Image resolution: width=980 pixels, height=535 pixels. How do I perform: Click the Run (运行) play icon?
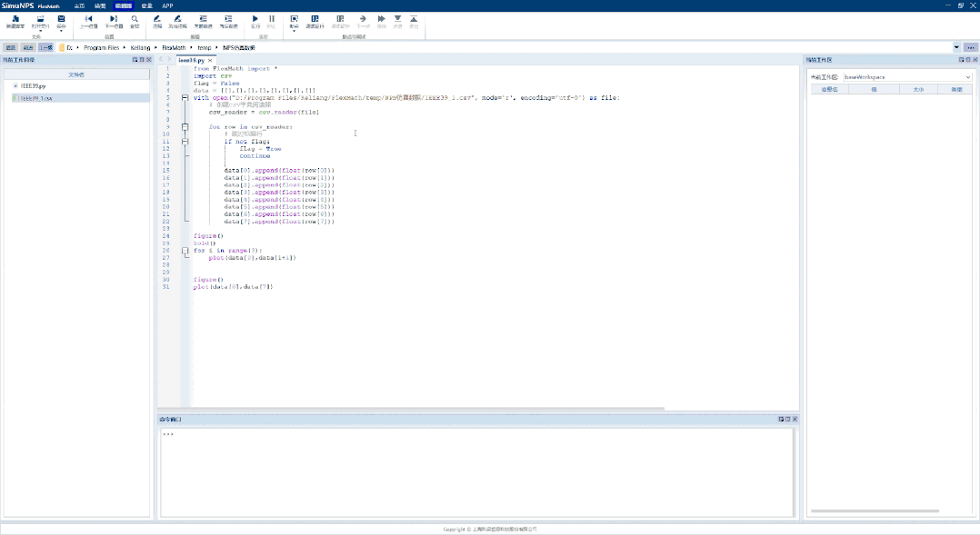click(255, 19)
